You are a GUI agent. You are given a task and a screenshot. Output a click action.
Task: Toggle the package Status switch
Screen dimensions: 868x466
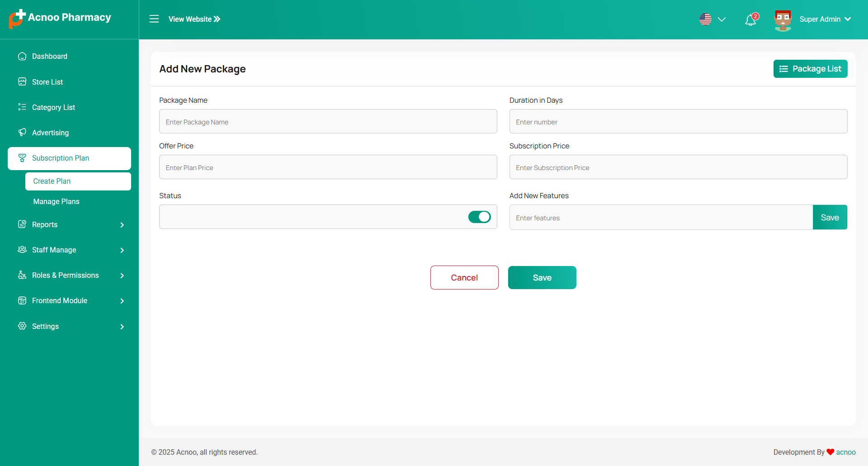479,217
